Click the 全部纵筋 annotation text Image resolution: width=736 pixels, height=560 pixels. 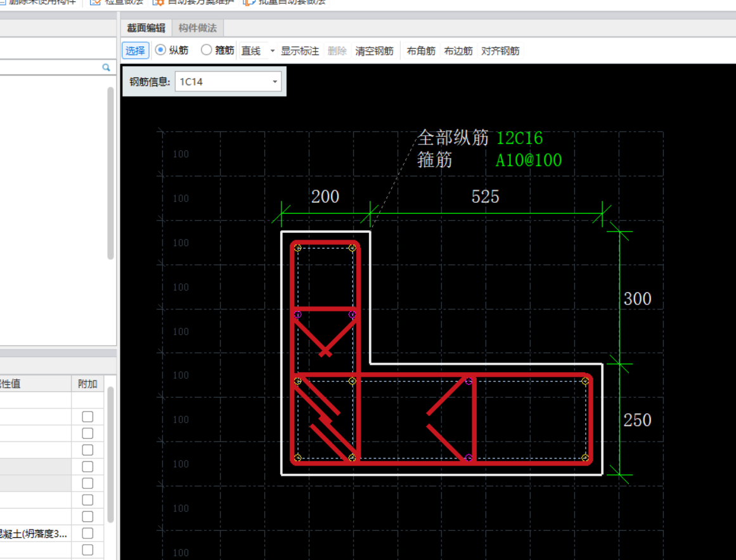coord(453,138)
